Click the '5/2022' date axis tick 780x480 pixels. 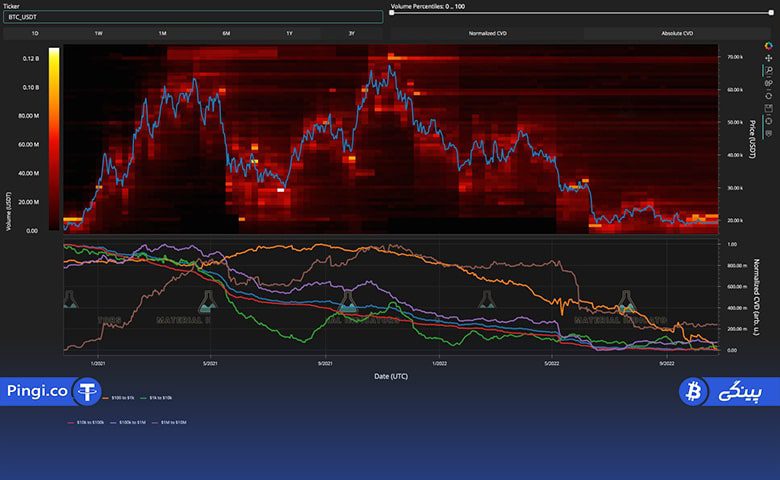click(552, 363)
